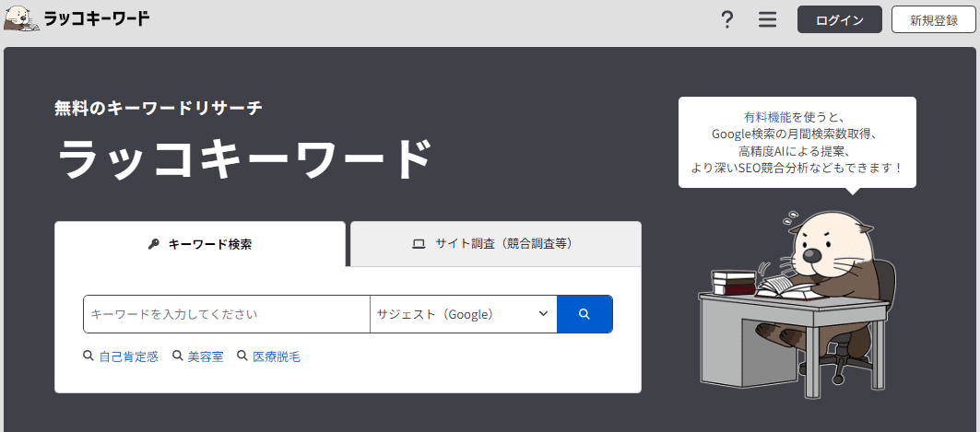Image resolution: width=980 pixels, height=432 pixels.
Task: Click the ラッコキーワード otter logo
Action: coord(21,19)
